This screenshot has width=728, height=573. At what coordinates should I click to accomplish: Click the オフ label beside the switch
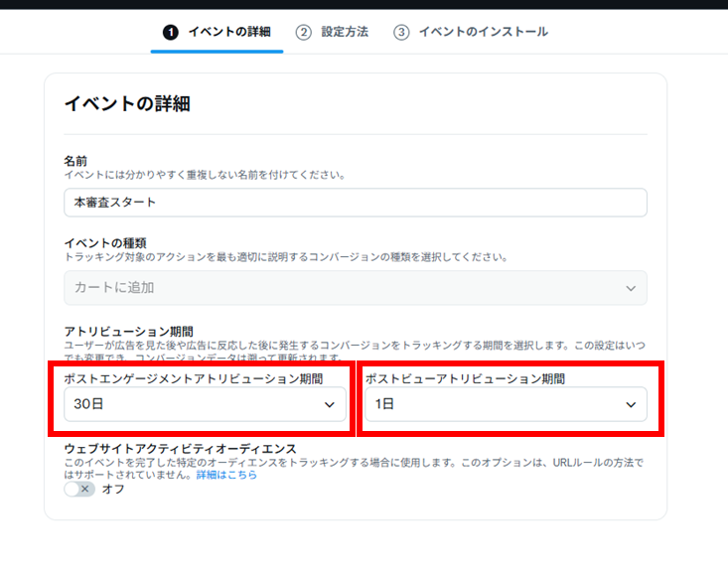(x=113, y=490)
